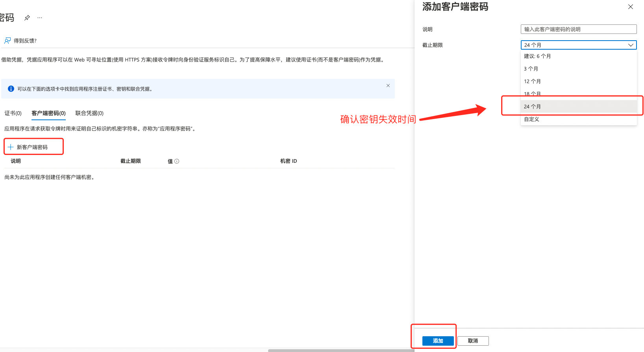Click the 取消 cancel button

[473, 341]
